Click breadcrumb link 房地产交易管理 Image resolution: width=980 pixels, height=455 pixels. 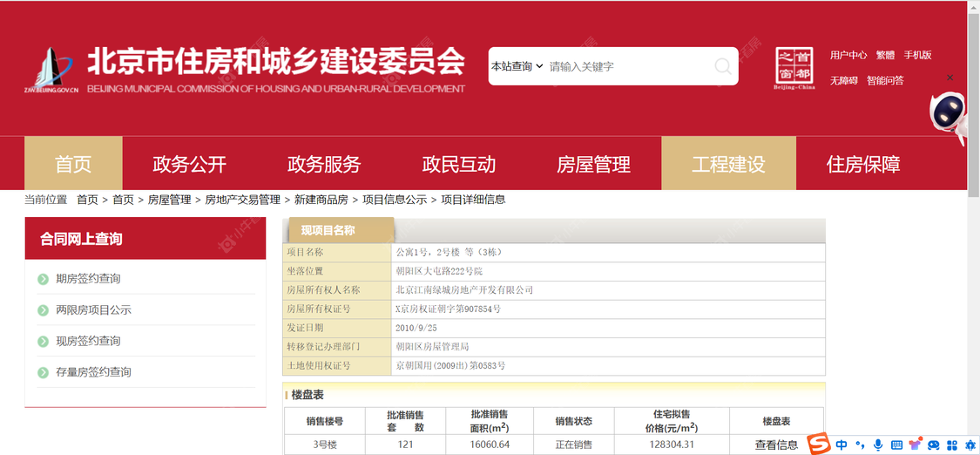[242, 200]
